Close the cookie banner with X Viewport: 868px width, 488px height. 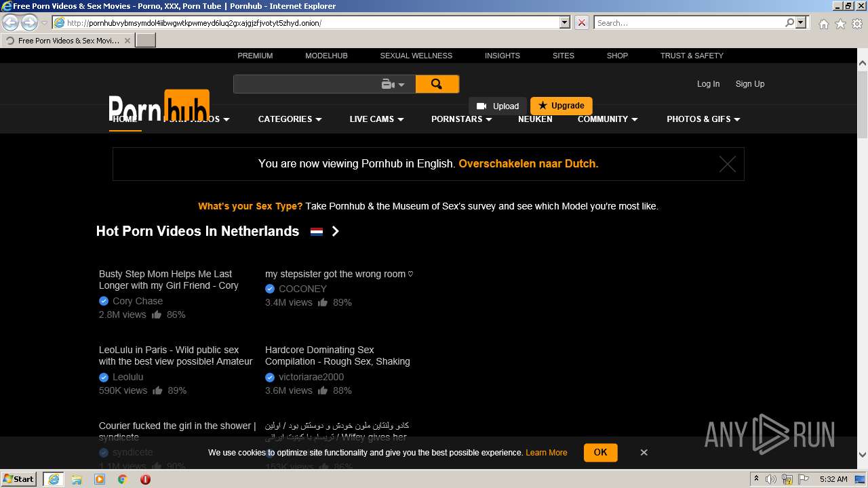coord(644,452)
